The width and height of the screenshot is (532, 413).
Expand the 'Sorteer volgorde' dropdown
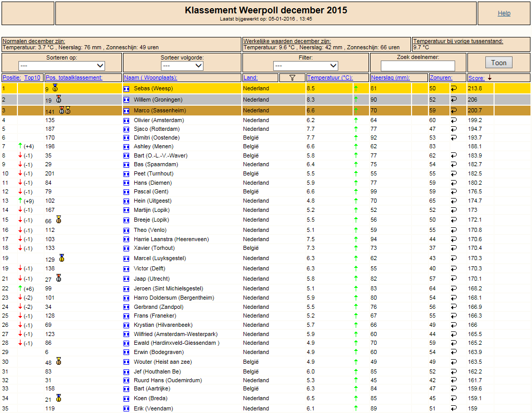[x=182, y=66]
